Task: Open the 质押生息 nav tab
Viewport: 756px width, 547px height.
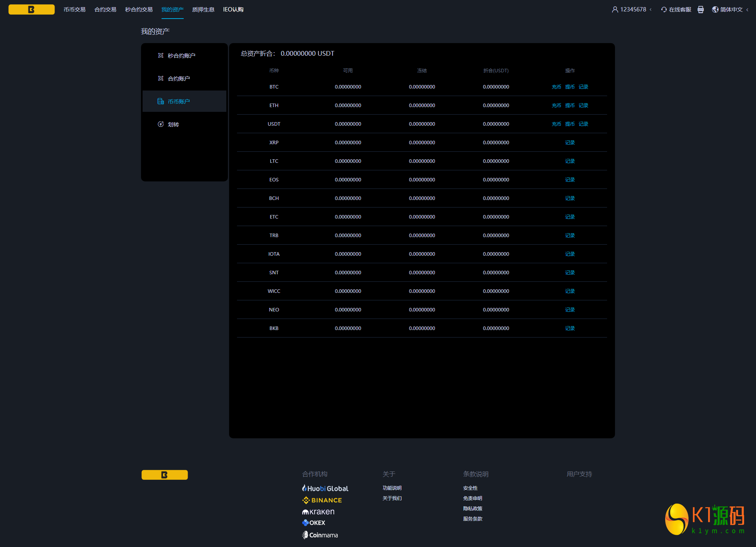Action: (x=203, y=9)
